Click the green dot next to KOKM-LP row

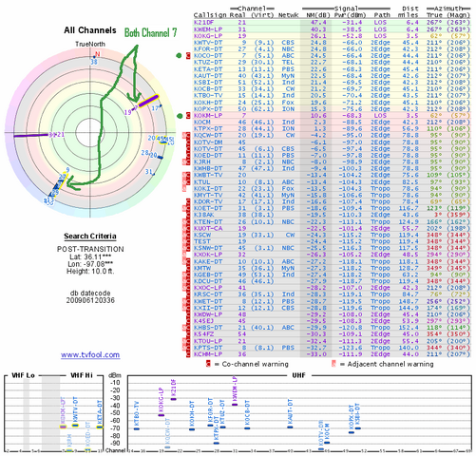pos(180,116)
